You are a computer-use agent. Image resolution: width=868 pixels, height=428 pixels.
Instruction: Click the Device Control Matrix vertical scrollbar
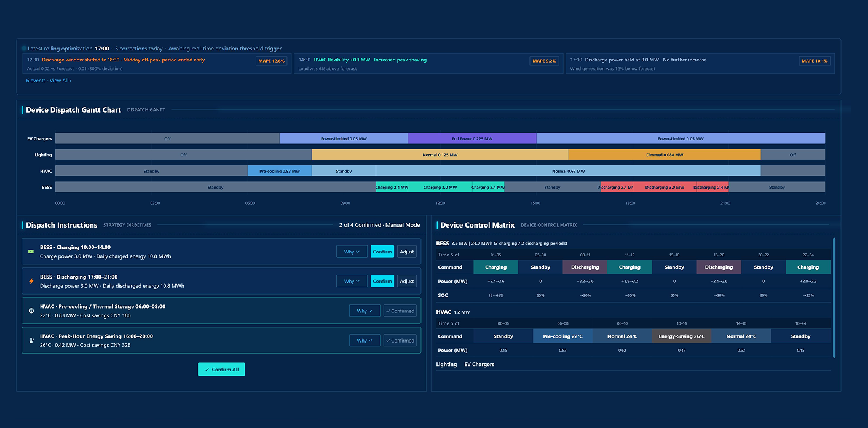point(834,298)
